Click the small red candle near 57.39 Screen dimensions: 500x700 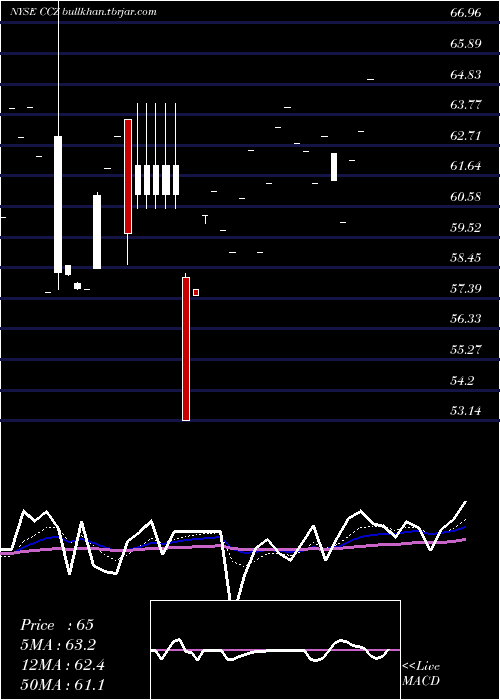[x=196, y=292]
